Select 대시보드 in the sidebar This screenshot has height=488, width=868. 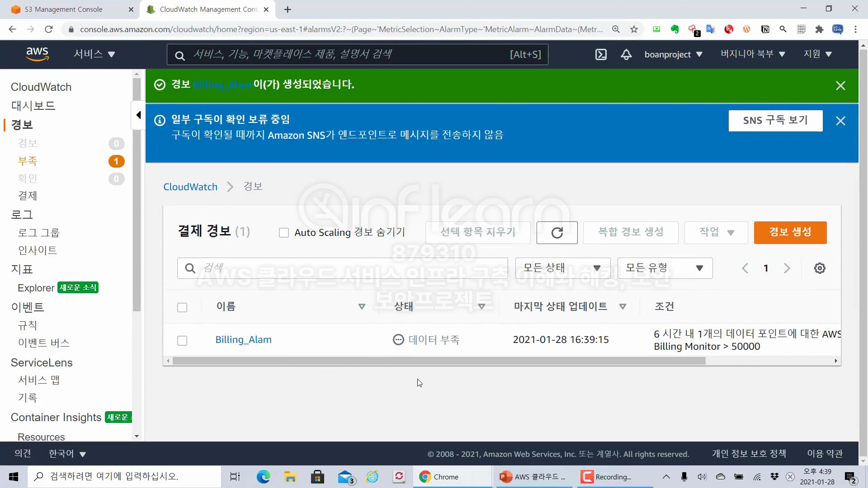tap(33, 106)
